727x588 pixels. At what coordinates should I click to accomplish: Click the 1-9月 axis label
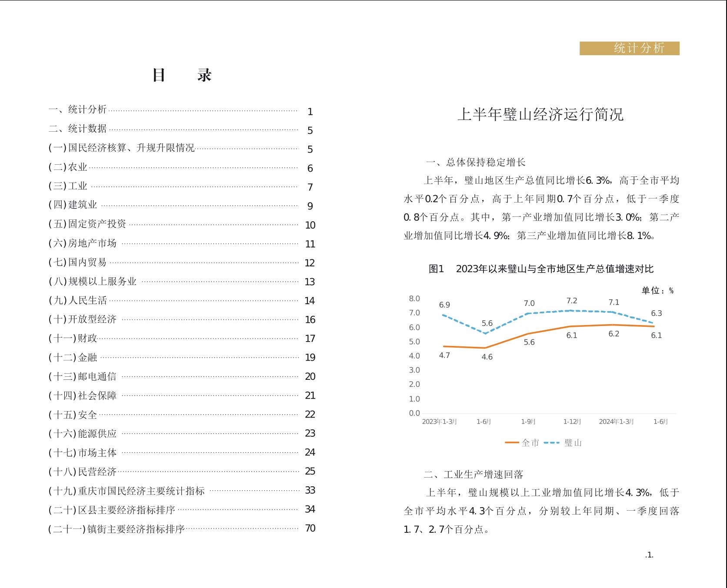pyautogui.click(x=528, y=422)
